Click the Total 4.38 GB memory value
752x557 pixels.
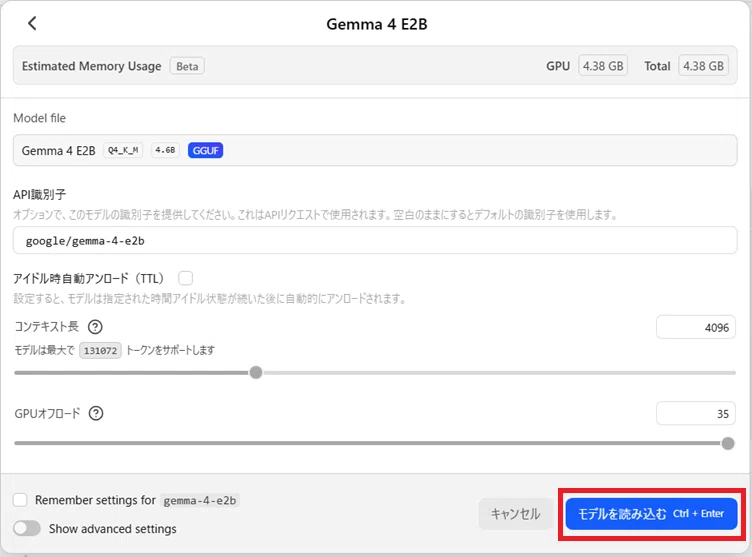click(x=703, y=66)
